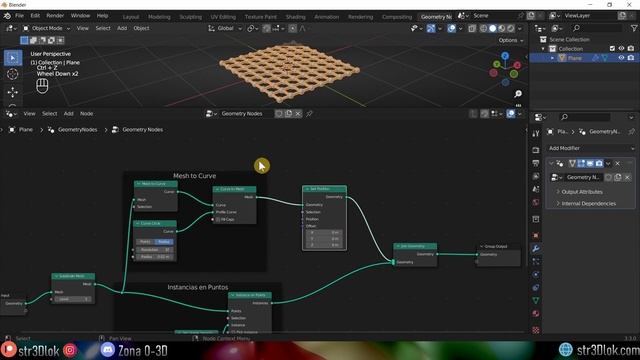Toggle modifier show in render
The width and height of the screenshot is (640, 360).
(x=599, y=164)
